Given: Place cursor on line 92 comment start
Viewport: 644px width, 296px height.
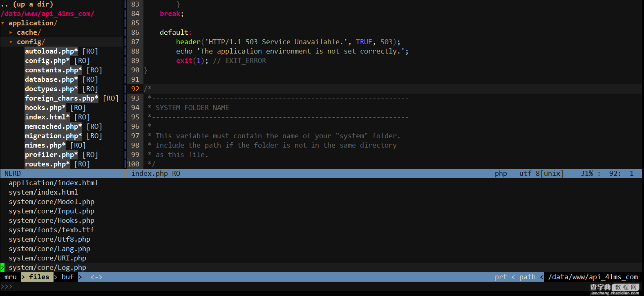Looking at the screenshot, I should (x=148, y=89).
